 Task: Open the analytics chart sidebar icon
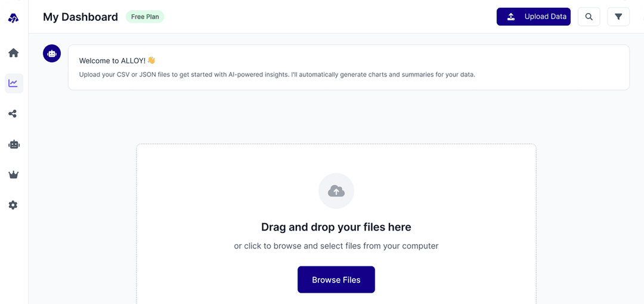[x=14, y=84]
